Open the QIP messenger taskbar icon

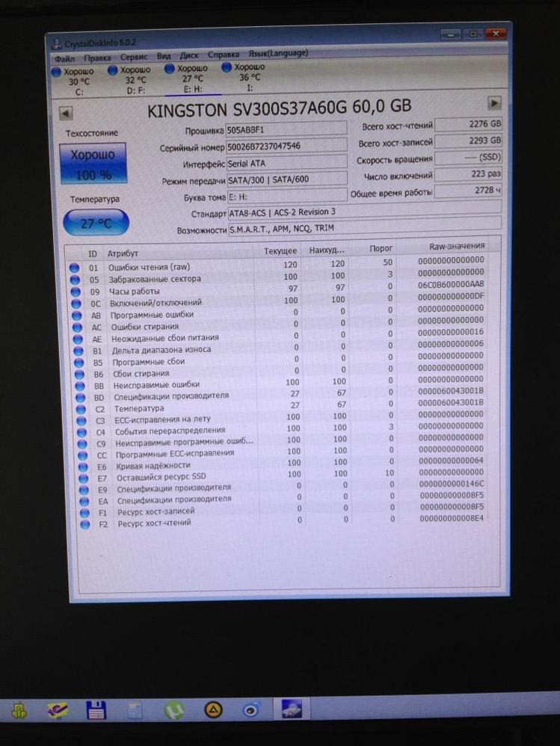pyautogui.click(x=19, y=711)
